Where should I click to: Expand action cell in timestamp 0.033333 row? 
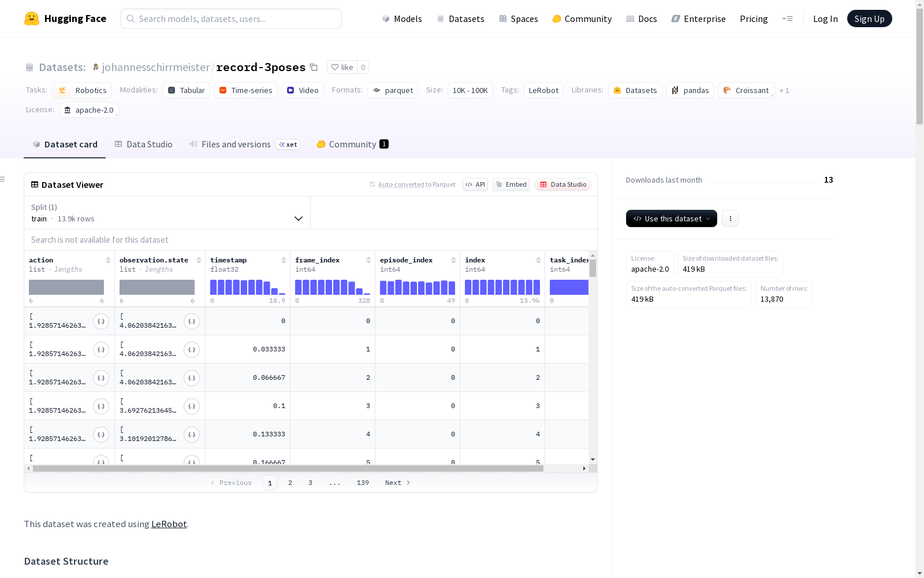[x=101, y=350]
